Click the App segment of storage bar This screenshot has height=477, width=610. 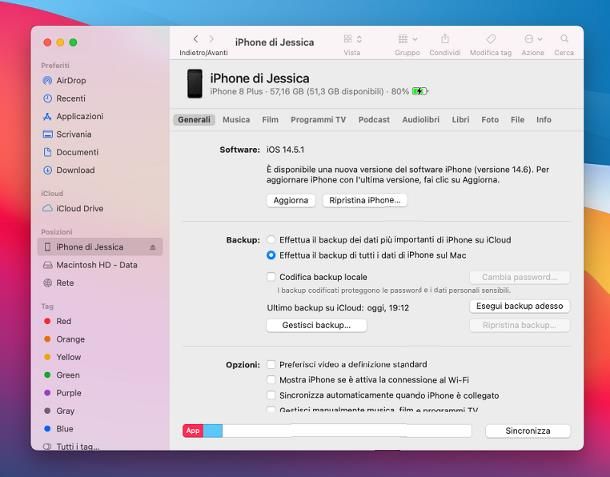click(x=193, y=431)
